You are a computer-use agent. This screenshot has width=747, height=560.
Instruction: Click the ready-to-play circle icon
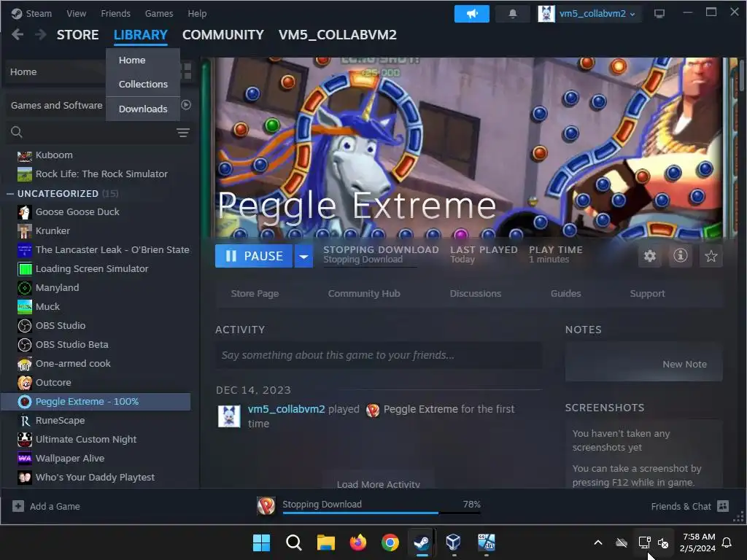click(x=186, y=105)
